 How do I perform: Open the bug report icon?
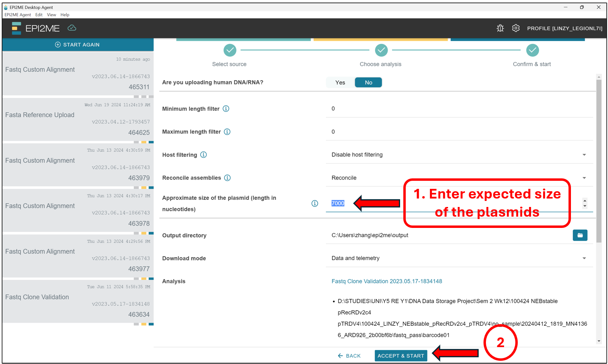[500, 28]
